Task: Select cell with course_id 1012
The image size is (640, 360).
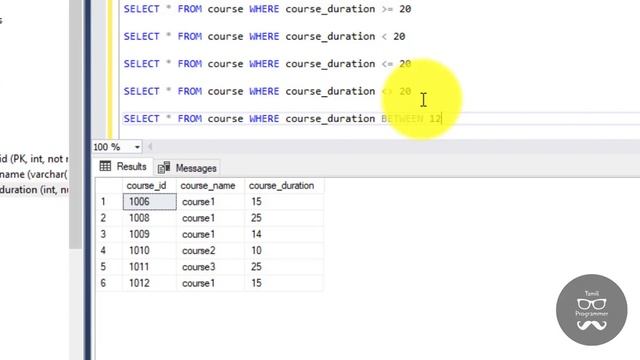Action: (149, 283)
